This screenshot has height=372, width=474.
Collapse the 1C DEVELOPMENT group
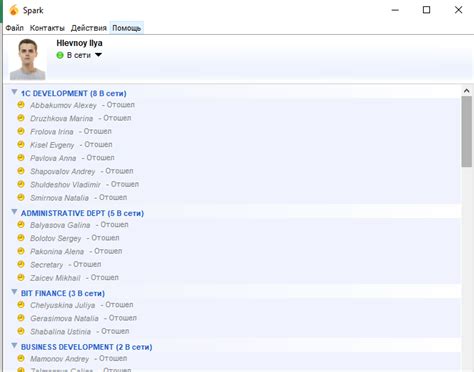click(14, 92)
